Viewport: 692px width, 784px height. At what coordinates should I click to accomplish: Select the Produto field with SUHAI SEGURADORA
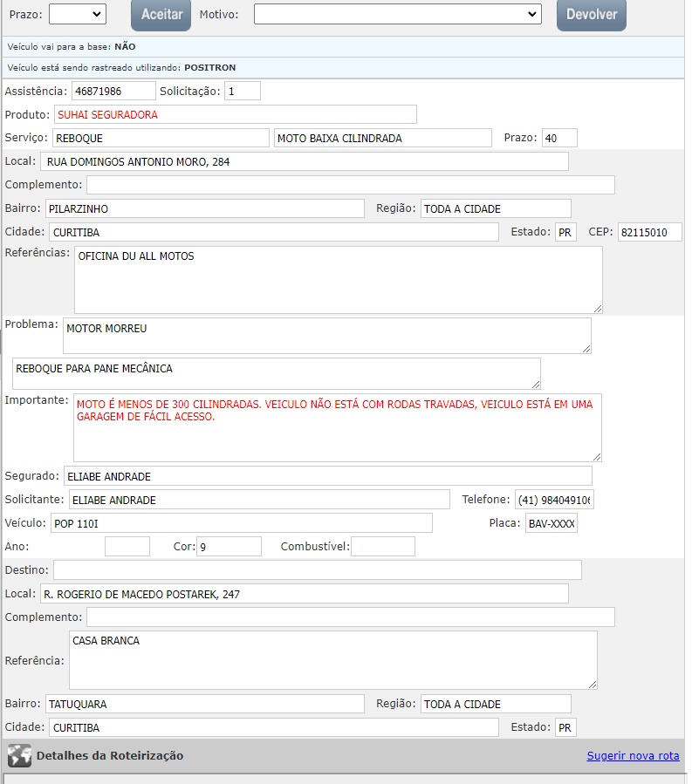point(236,114)
